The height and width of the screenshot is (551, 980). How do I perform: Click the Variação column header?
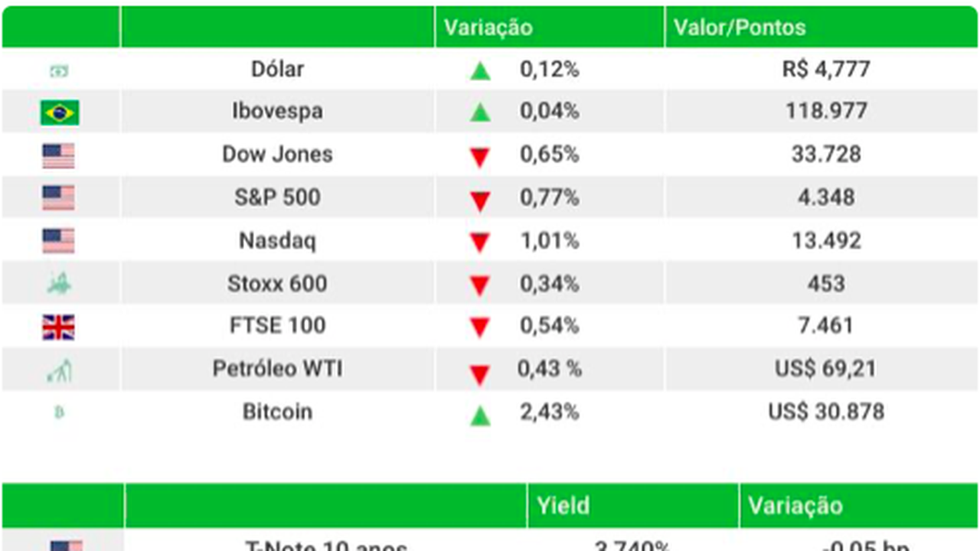pyautogui.click(x=488, y=28)
